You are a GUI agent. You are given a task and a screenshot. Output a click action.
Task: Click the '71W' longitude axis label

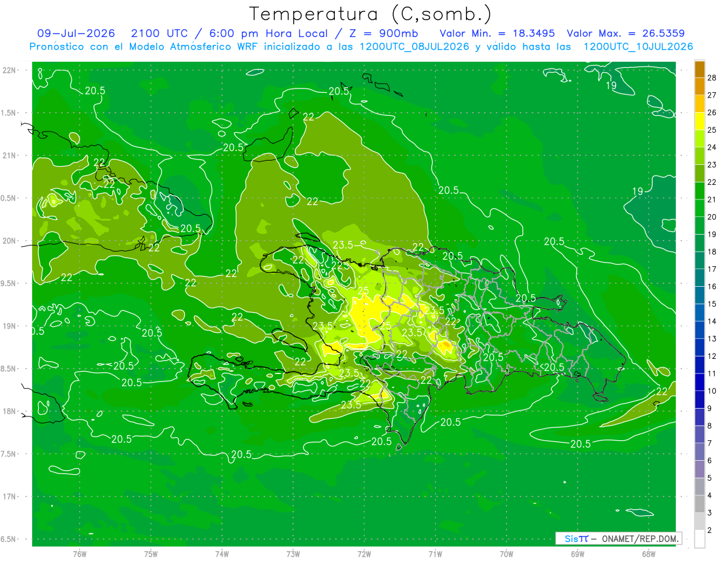click(x=435, y=554)
